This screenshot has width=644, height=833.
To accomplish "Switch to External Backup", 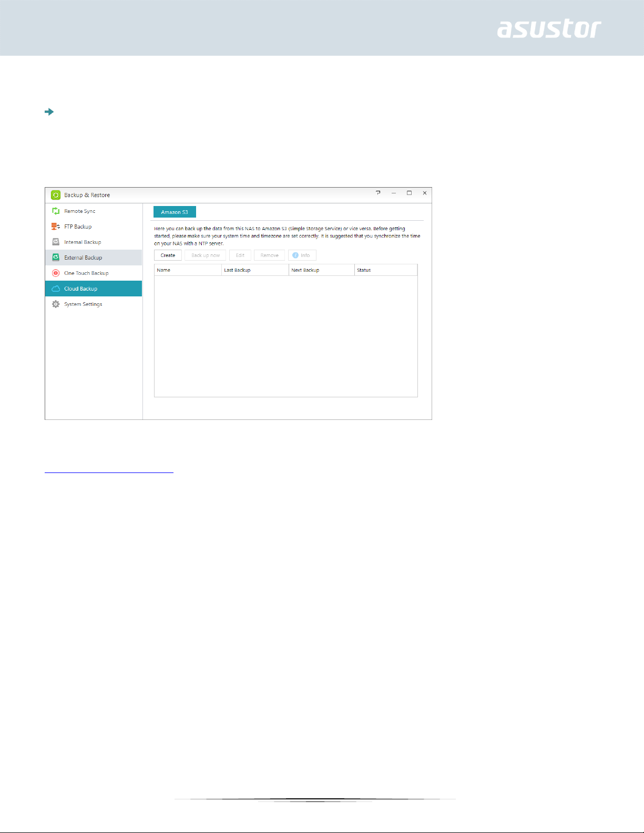I will tap(94, 258).
